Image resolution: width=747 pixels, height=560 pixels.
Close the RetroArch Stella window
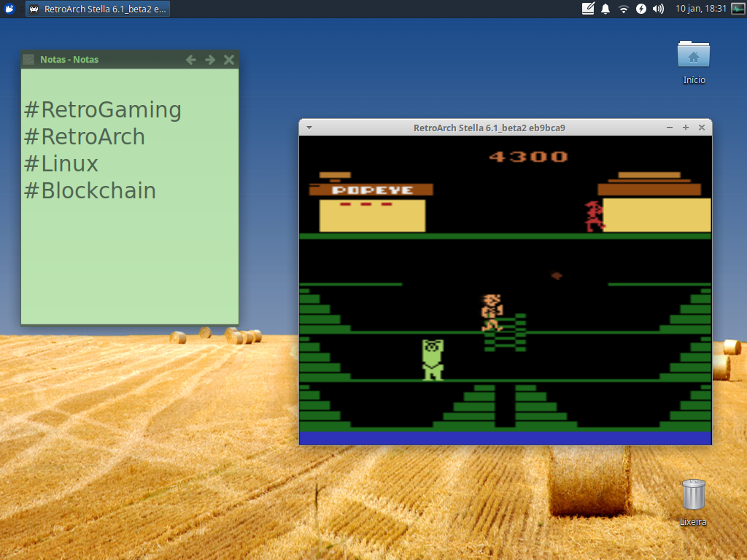[702, 128]
